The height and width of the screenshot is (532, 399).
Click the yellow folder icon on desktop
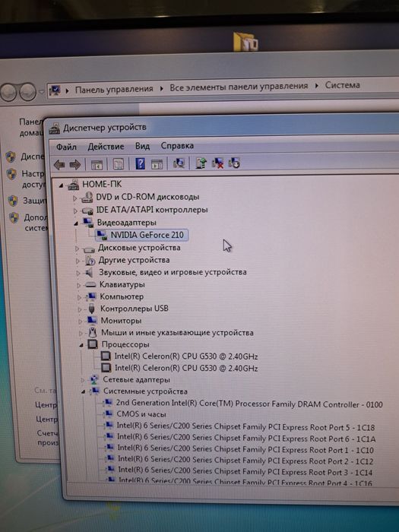point(245,41)
